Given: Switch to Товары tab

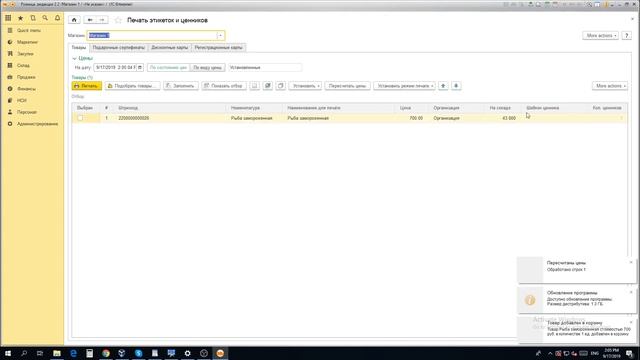Looking at the screenshot, I should coord(79,48).
